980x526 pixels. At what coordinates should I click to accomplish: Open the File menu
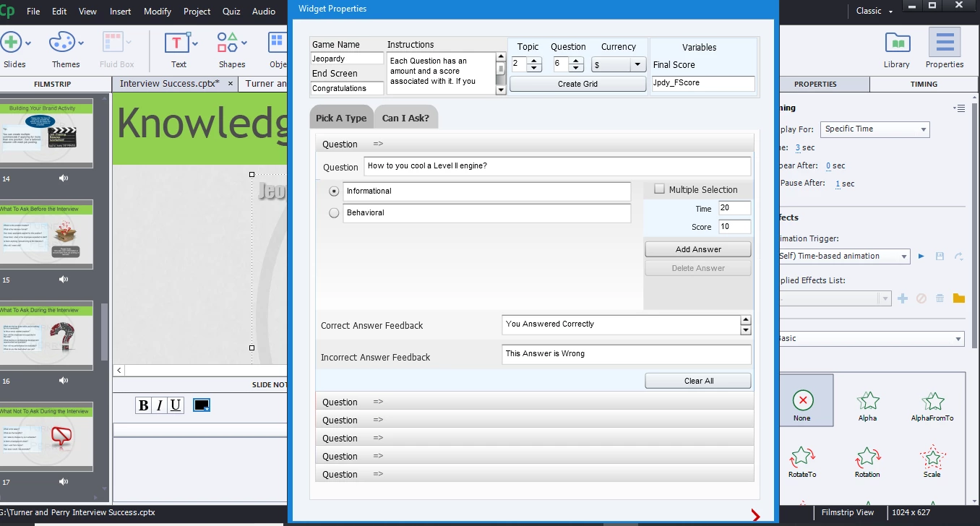33,11
